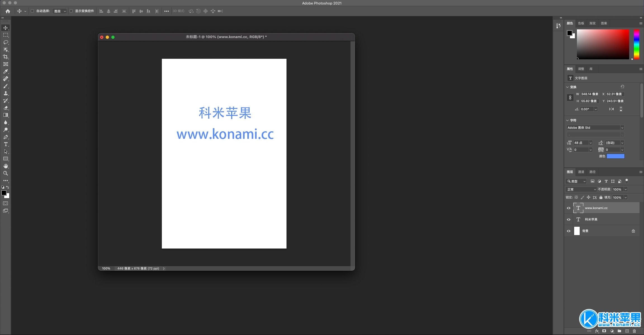Viewport: 644px width, 335px height.
Task: Select the Path Selection tool
Action: (x=6, y=151)
